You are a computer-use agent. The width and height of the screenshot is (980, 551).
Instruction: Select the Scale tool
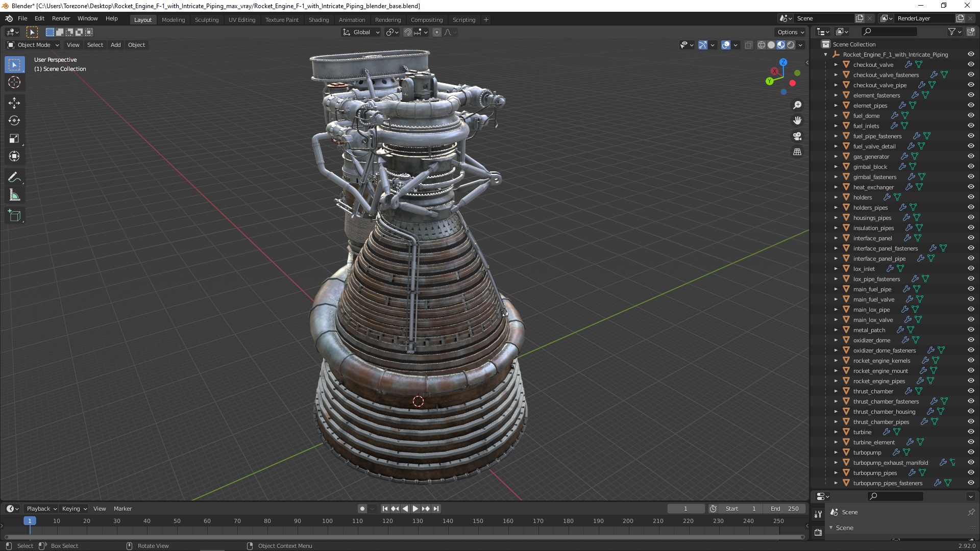(x=14, y=139)
